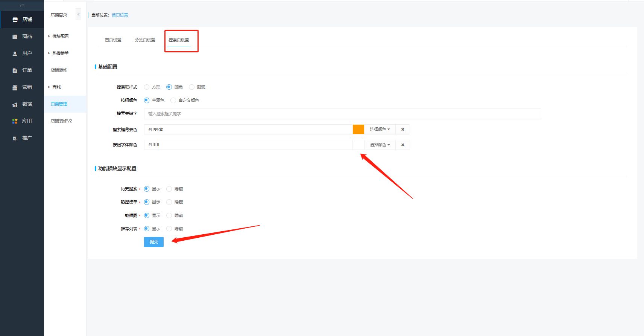Screen dimensions: 644x336
Task: Open 选择颜色 dropdown for 搜索框背景色
Action: (380, 130)
